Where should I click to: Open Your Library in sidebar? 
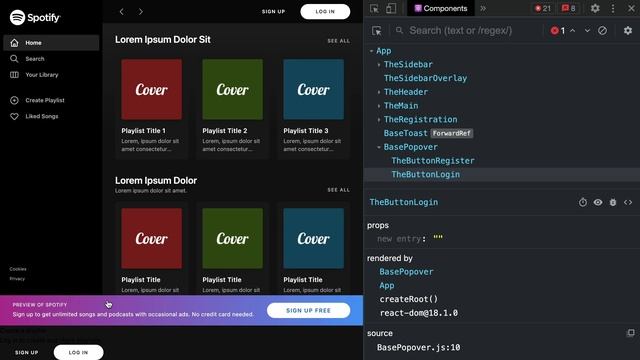(51, 75)
